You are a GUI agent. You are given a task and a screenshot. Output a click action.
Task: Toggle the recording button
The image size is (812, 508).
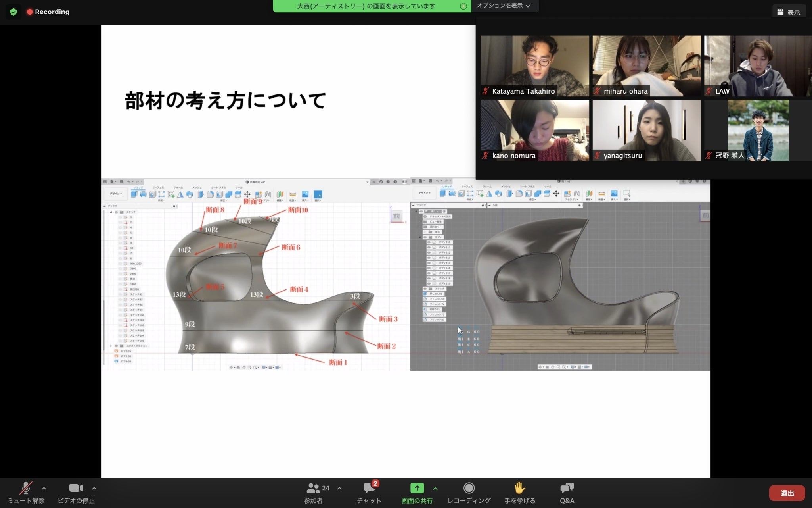(469, 488)
